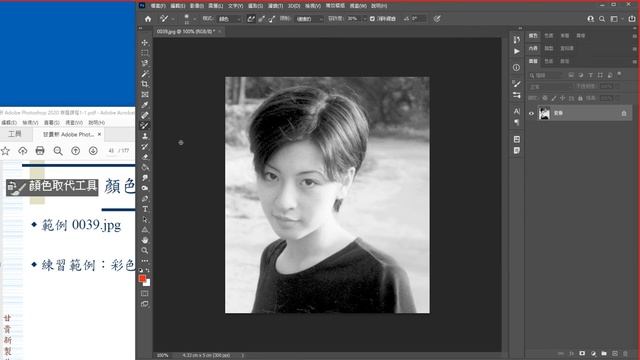This screenshot has height=360, width=640.
Task: Toggle the anti-alias checkbox in options bar
Action: click(372, 19)
